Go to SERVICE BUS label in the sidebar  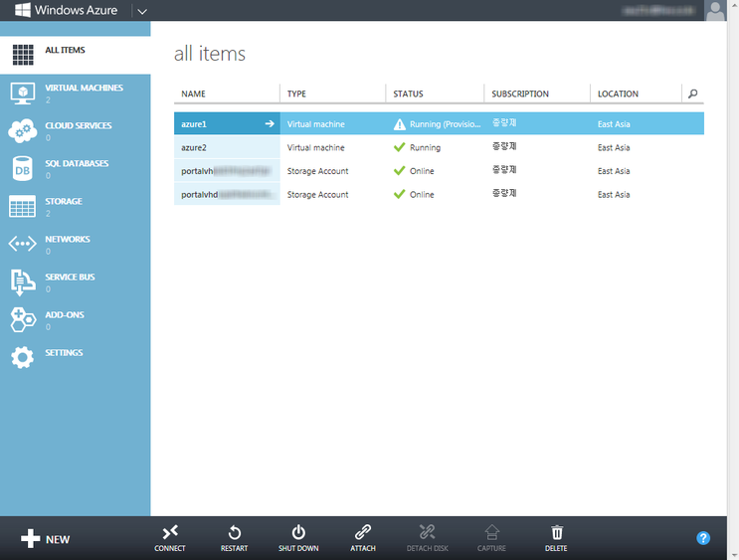tap(70, 277)
